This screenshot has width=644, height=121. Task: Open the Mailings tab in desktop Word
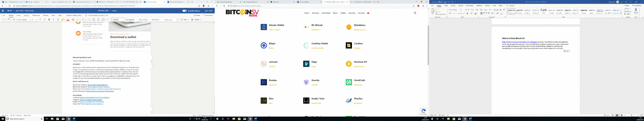479,6
